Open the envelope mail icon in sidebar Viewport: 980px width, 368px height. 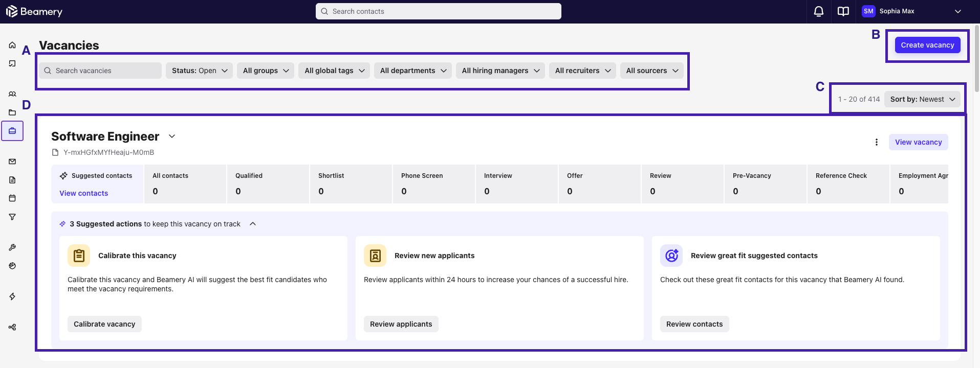(12, 162)
